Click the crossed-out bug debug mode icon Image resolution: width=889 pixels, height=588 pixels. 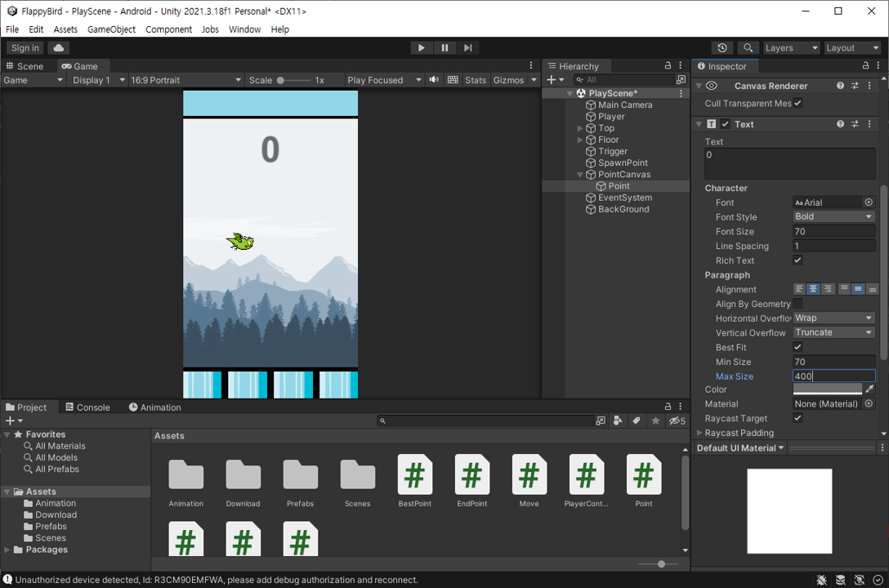[x=821, y=580]
